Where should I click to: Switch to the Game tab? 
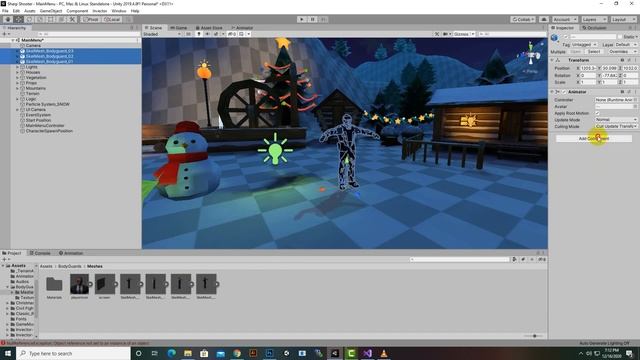(x=179, y=28)
